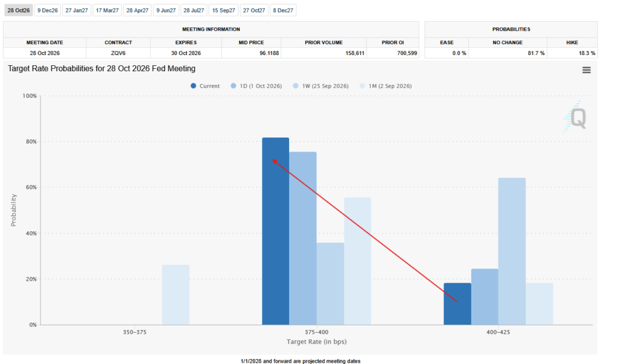Screen dimensions: 618x364
Task: Click the Current bar for 375-400
Action: click(275, 231)
